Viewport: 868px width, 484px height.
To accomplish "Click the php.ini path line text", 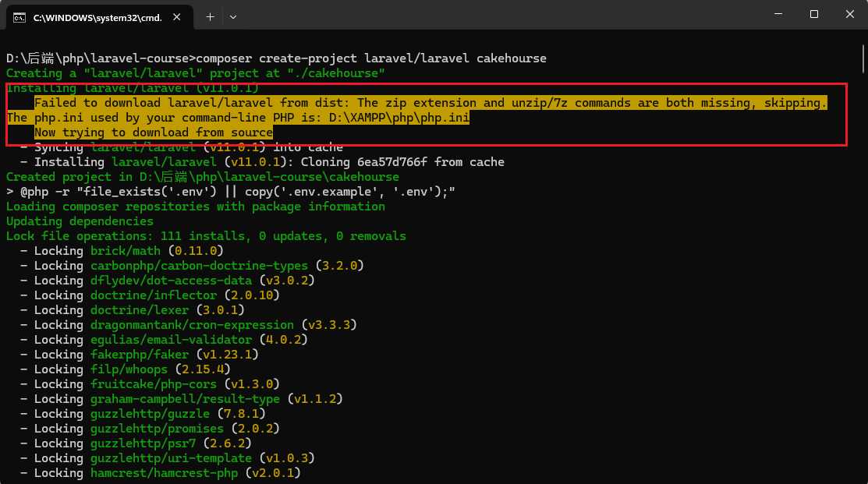I will click(238, 117).
